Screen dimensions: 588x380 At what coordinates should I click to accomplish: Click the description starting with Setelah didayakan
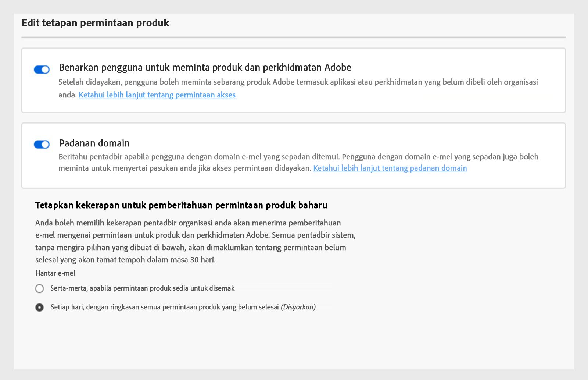pos(298,88)
